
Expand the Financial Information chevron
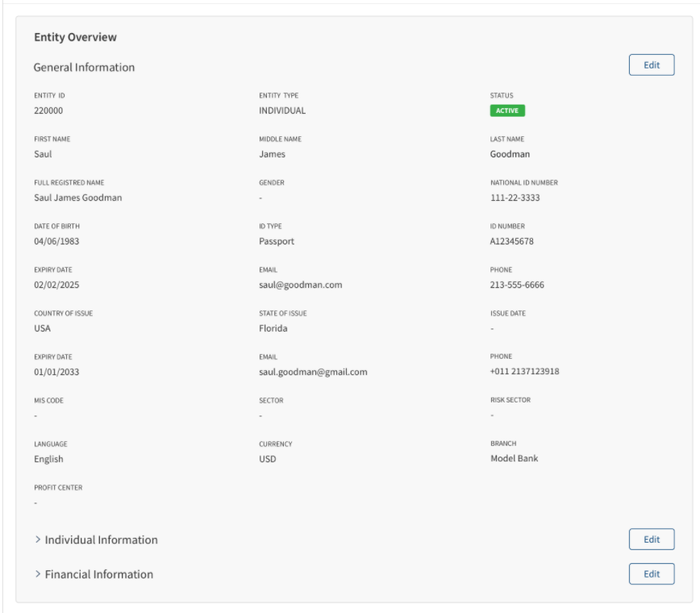click(x=38, y=573)
